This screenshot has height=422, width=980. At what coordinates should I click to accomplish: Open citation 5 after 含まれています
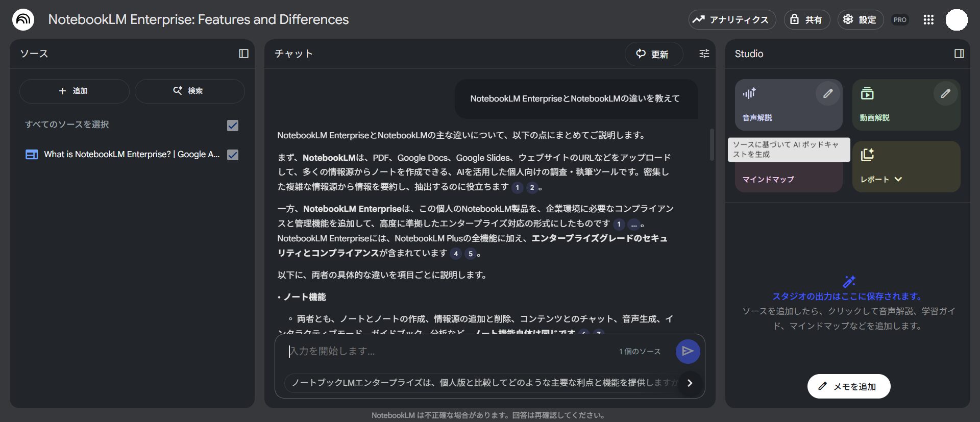pos(471,254)
